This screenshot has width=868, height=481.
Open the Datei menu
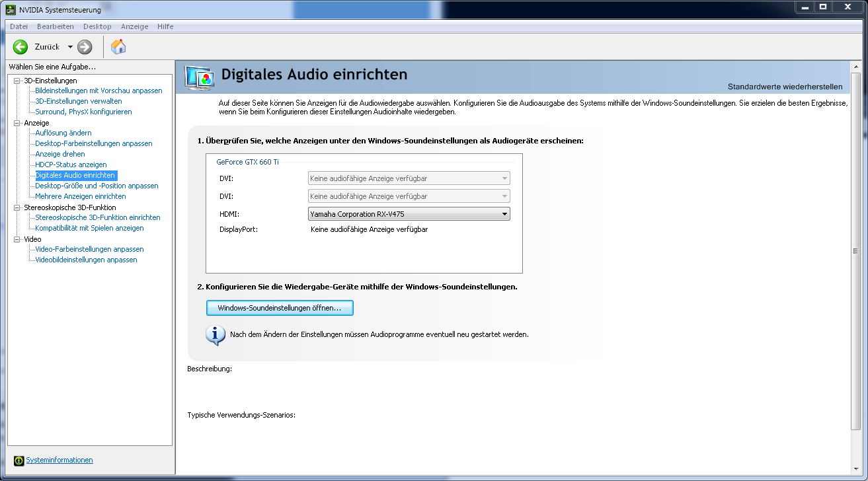pos(19,26)
